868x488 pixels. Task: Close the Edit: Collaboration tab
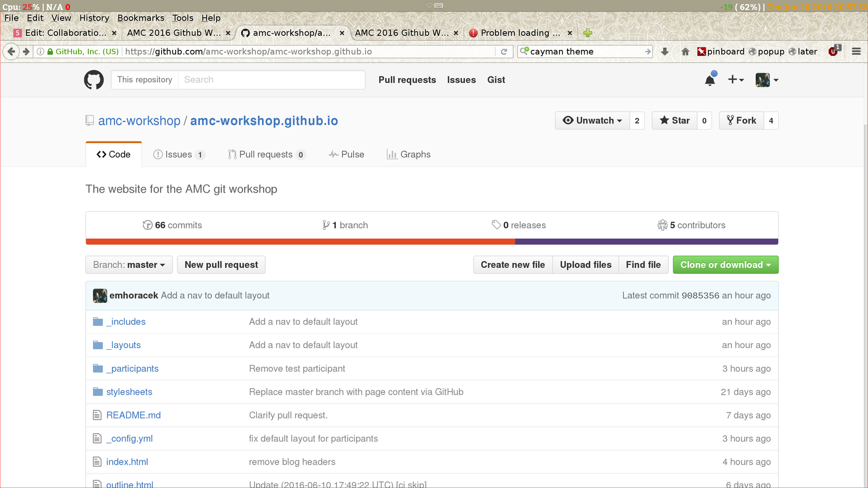(x=114, y=33)
